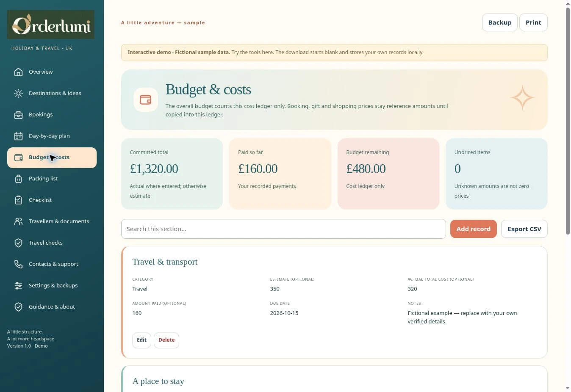The height and width of the screenshot is (392, 571).
Task: Click the Destinations & ideas sun icon
Action: [x=18, y=93]
